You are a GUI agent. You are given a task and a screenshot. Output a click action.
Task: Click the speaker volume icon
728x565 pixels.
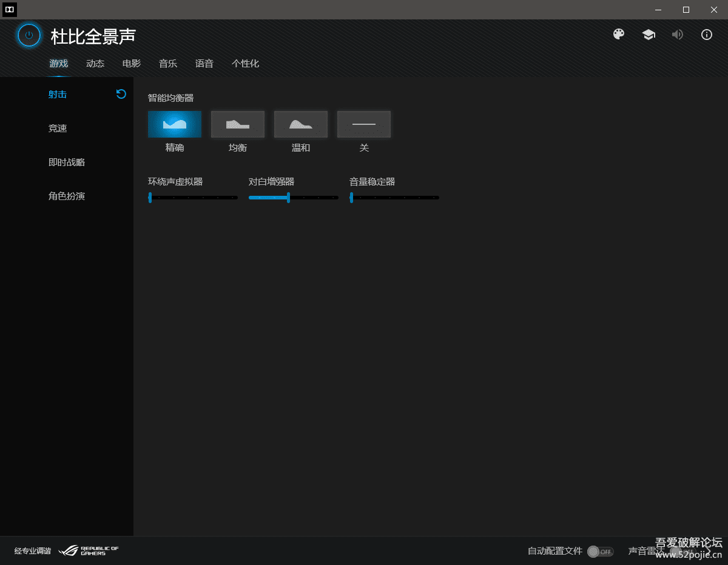678,35
